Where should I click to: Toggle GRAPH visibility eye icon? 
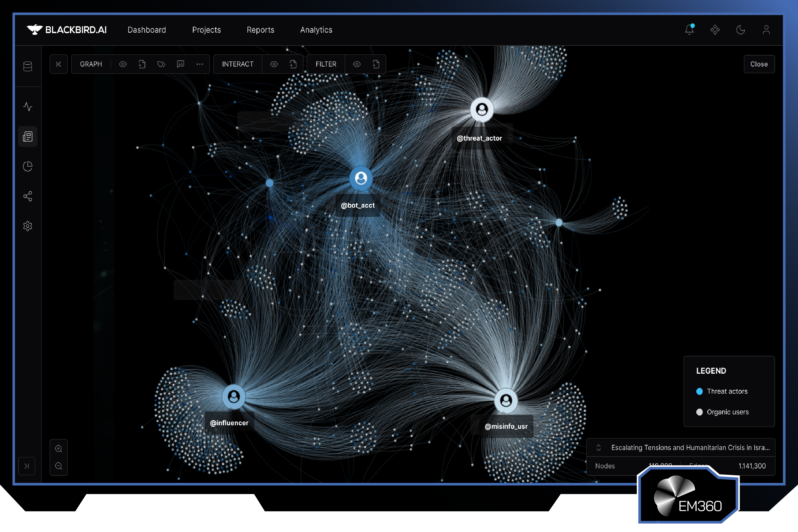point(123,64)
